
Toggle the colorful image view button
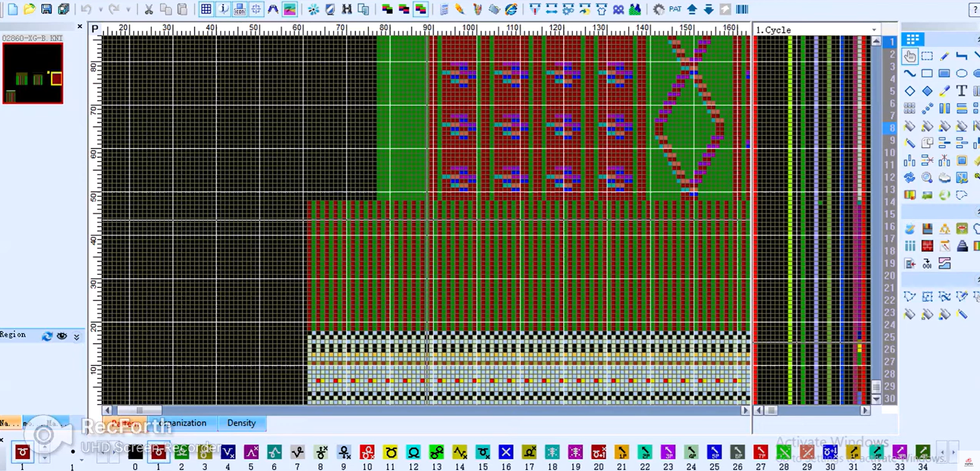[x=289, y=9]
